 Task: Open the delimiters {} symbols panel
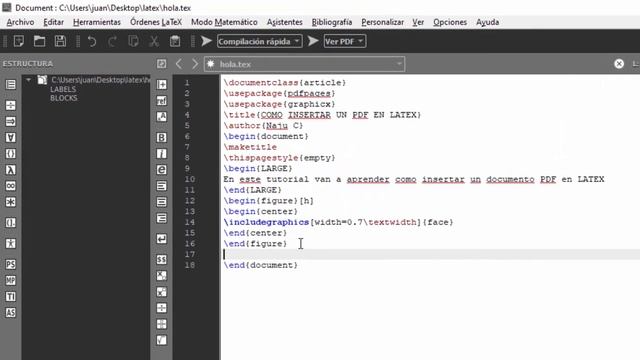pyautogui.click(x=11, y=154)
